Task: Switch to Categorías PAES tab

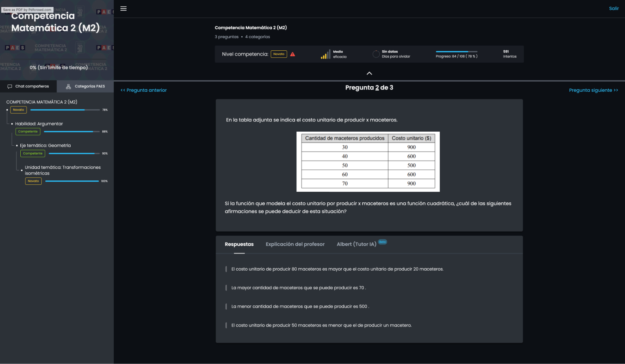Action: pos(85,86)
